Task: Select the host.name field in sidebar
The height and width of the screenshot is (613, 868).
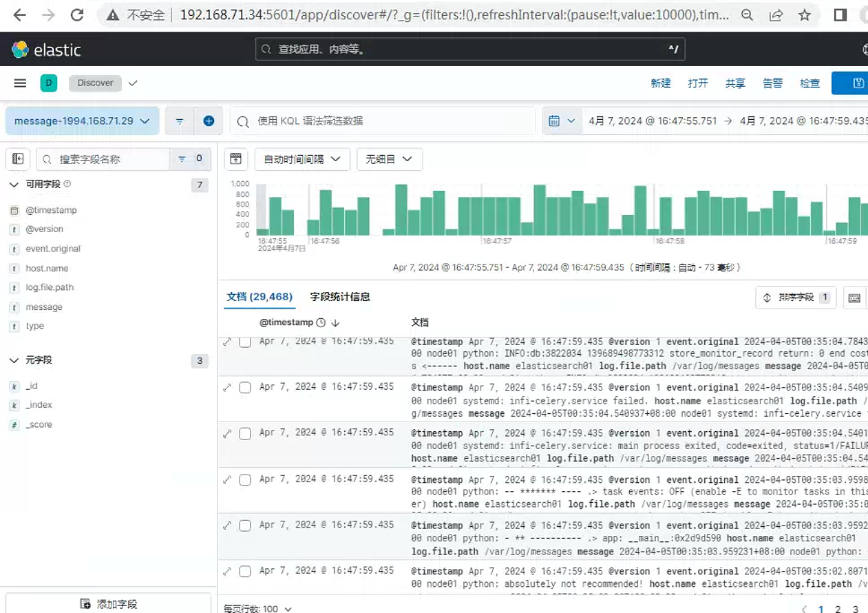Action: click(47, 269)
